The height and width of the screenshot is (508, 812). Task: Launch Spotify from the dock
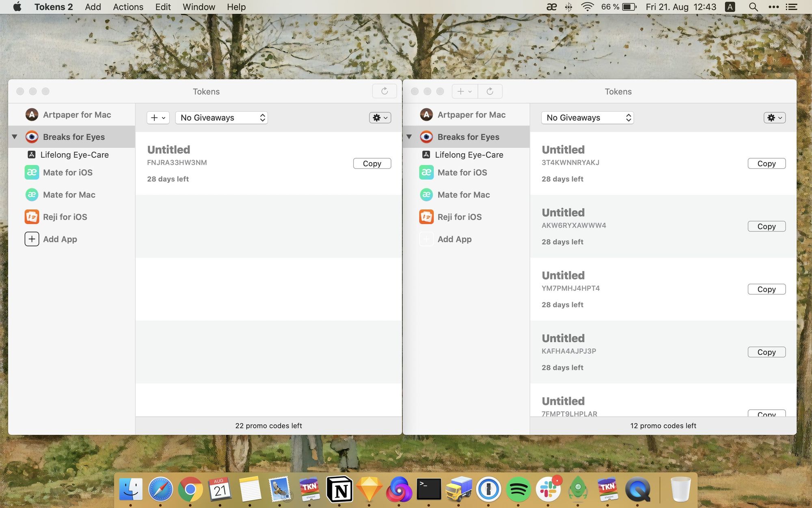click(518, 489)
